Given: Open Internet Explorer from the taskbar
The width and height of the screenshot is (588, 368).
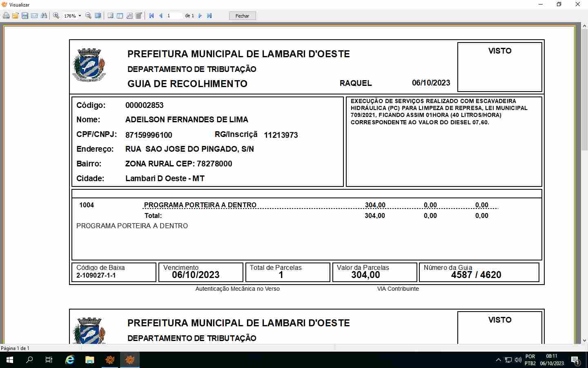Looking at the screenshot, I should point(70,360).
